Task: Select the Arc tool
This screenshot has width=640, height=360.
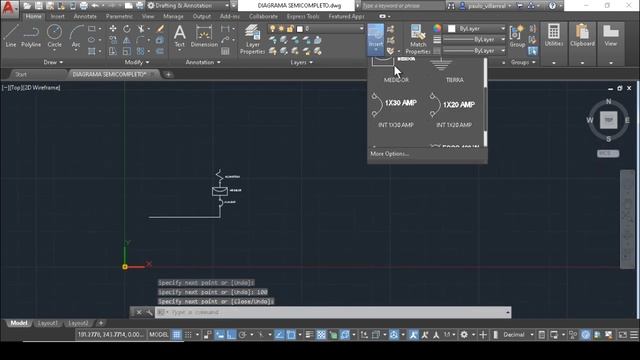Action: pyautogui.click(x=76, y=36)
